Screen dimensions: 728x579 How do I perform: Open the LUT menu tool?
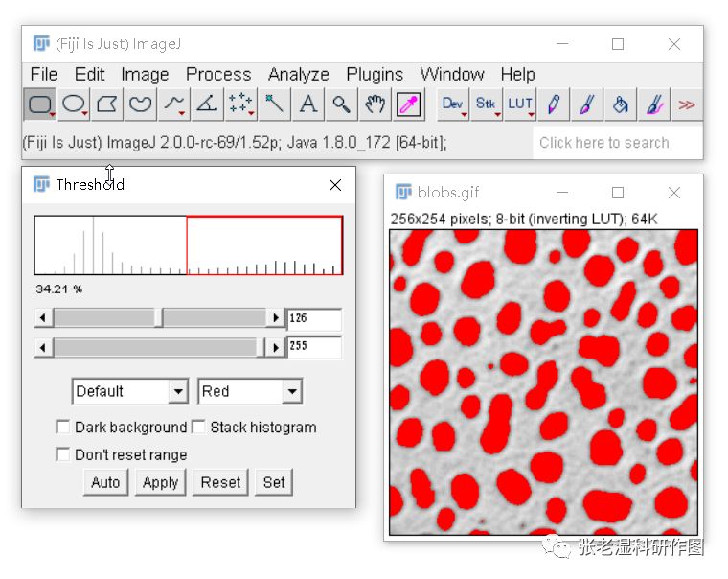(x=519, y=104)
